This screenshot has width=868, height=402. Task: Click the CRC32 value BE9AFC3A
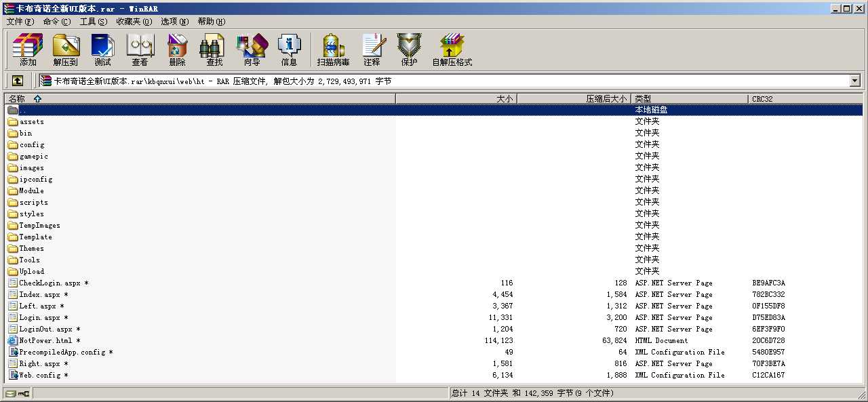[768, 283]
